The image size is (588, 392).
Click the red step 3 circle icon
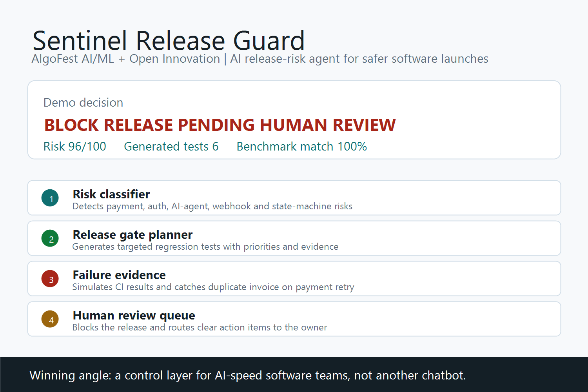click(x=50, y=279)
